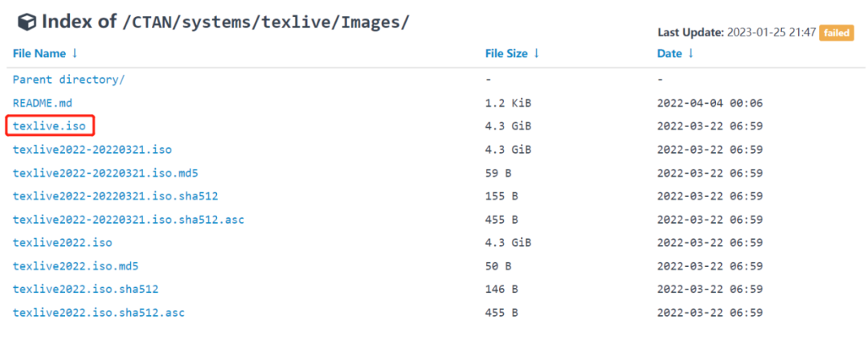The width and height of the screenshot is (868, 337).
Task: Open texlive2022.iso.sha512 checksum file
Action: (x=85, y=289)
